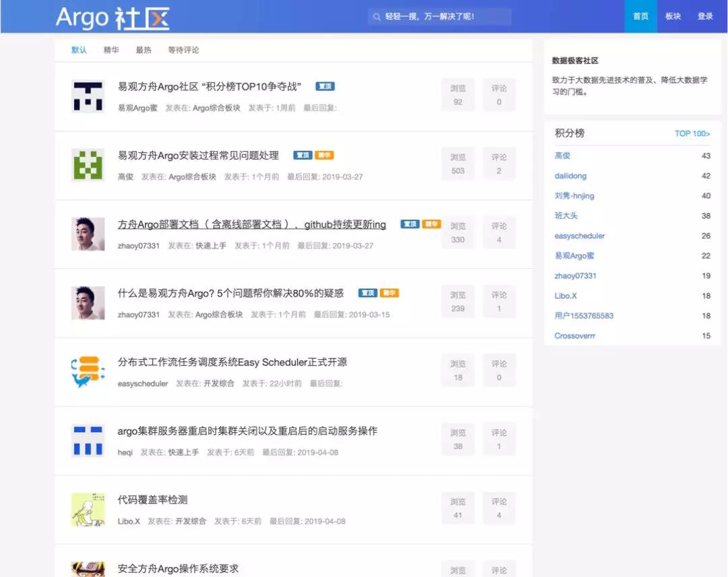Open post argo集群服务器重启时集群关闭
Screen dimensions: 728x577
pyautogui.click(x=247, y=431)
